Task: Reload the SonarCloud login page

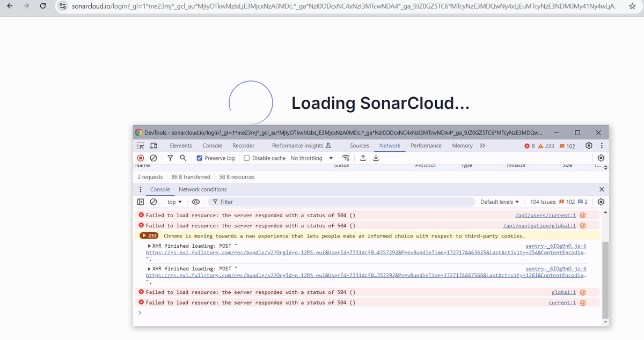Action: point(44,6)
